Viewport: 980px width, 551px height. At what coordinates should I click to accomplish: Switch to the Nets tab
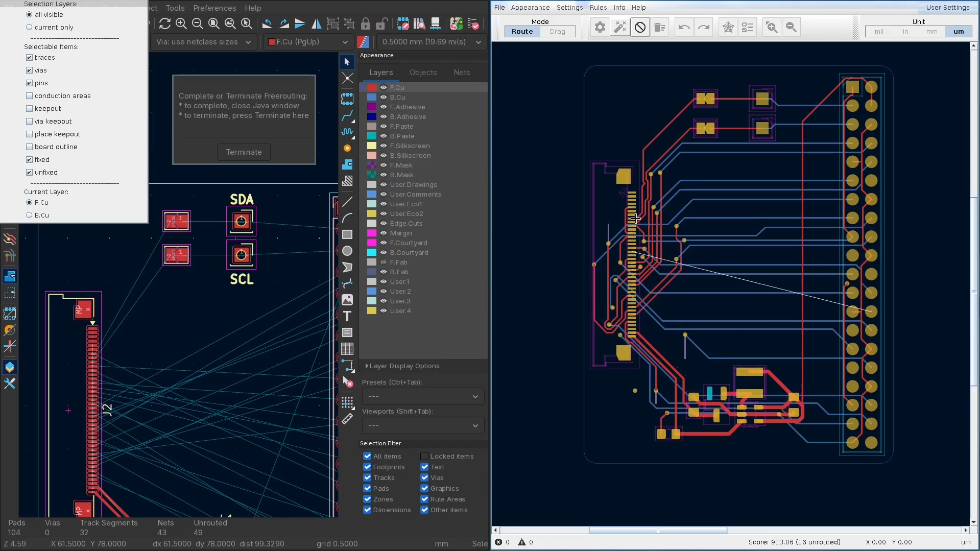point(462,73)
